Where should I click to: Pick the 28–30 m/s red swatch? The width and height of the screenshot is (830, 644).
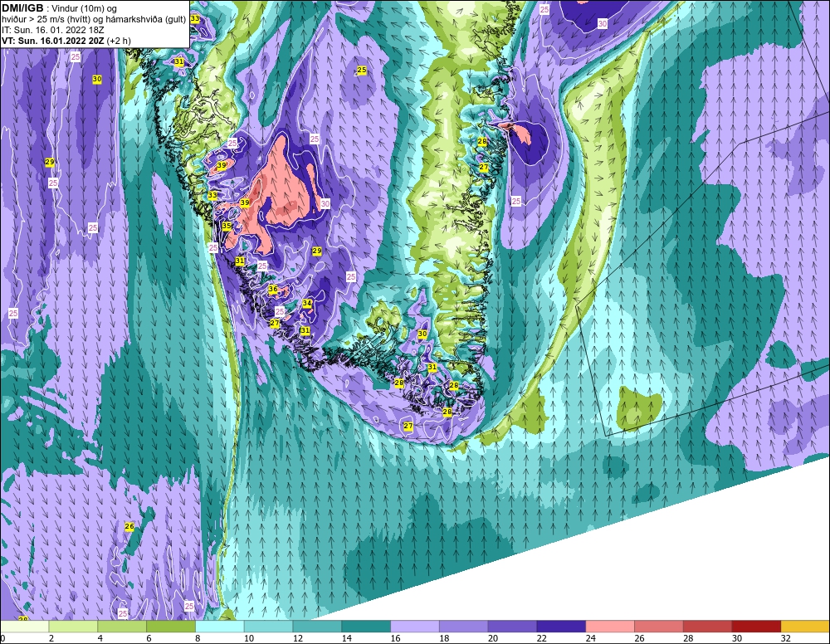point(708,627)
